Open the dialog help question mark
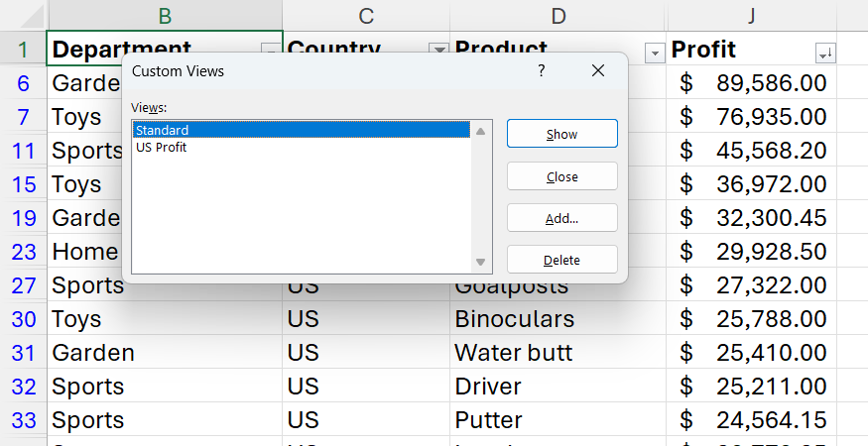The width and height of the screenshot is (868, 446). (x=541, y=70)
